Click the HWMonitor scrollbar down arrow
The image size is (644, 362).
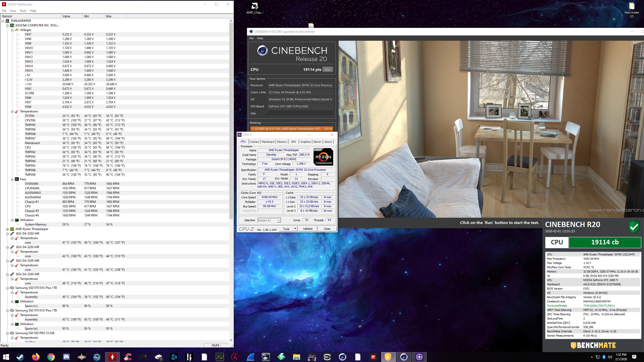[231, 340]
